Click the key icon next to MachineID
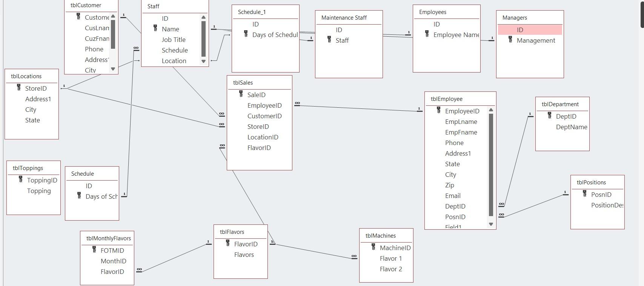 tap(373, 247)
